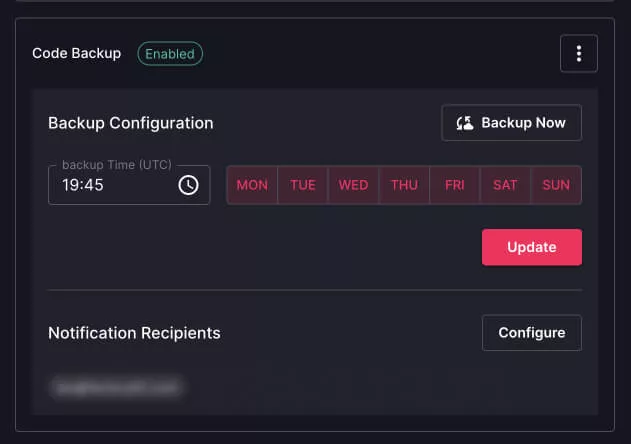The height and width of the screenshot is (444, 631).
Task: Toggle FRI backup day
Action: point(455,185)
